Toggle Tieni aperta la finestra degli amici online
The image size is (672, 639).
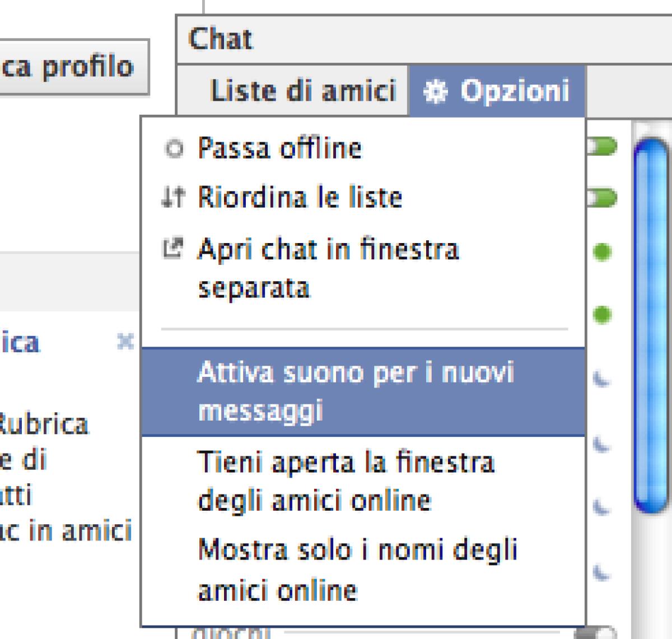point(363,481)
